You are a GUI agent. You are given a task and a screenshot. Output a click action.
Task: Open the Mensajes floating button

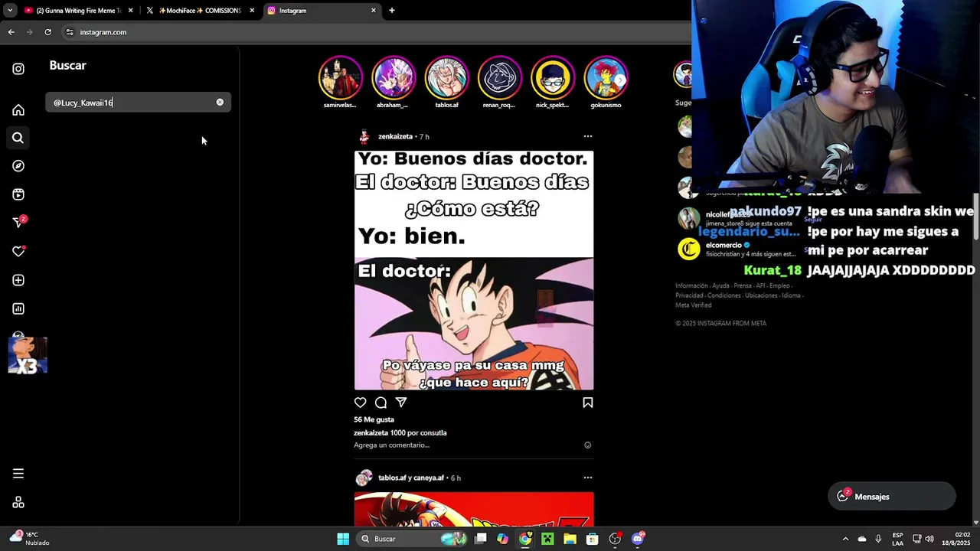click(x=892, y=497)
